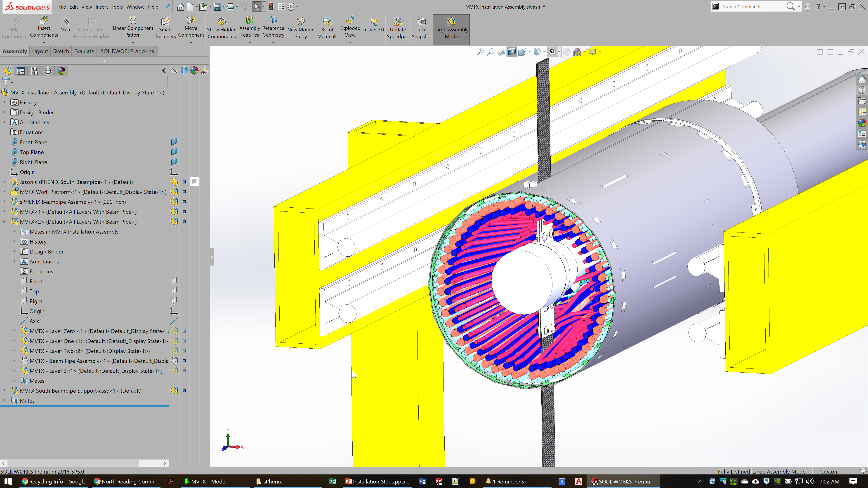Toggle hide/show for MVTX - Layer Zero
868x488 pixels.
tap(174, 331)
